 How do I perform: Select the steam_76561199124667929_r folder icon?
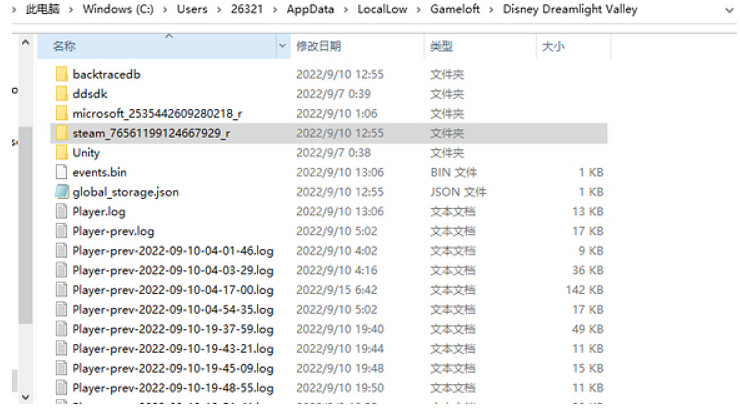click(x=61, y=133)
